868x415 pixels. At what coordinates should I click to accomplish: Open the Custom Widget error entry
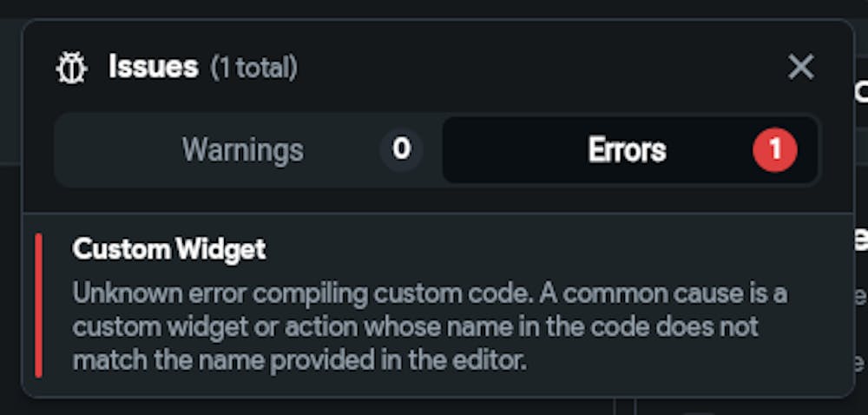(x=437, y=305)
